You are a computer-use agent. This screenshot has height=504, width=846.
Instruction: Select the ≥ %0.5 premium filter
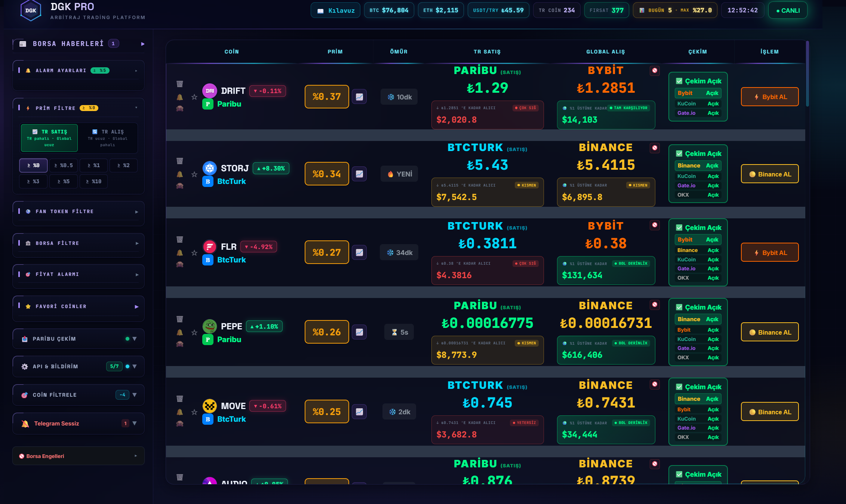tap(64, 165)
